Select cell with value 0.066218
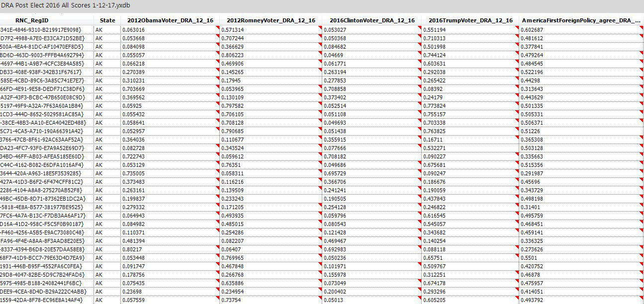The height and width of the screenshot is (304, 644). (170, 64)
